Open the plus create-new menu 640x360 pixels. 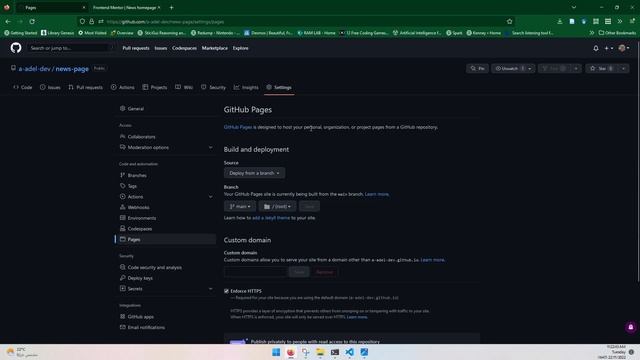(x=609, y=48)
